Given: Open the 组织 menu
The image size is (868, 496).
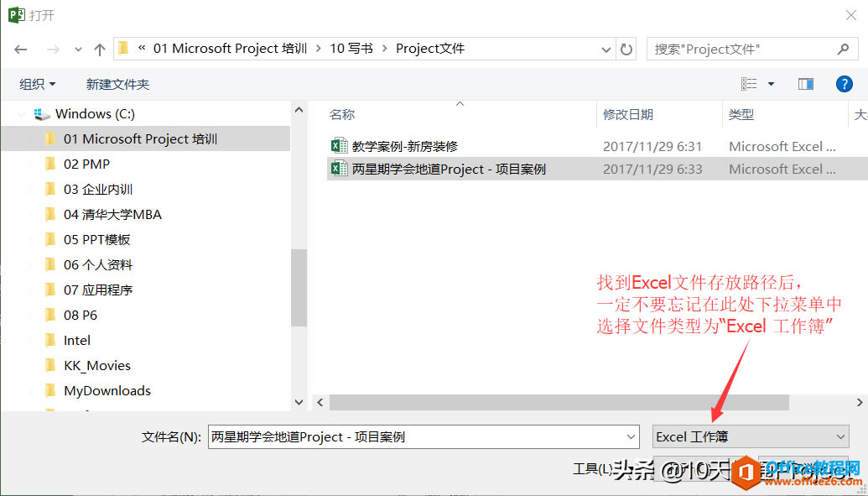Looking at the screenshot, I should click(37, 83).
